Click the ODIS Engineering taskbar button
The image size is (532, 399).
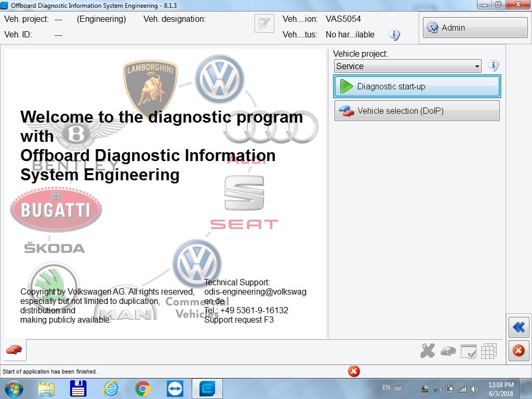(x=207, y=389)
